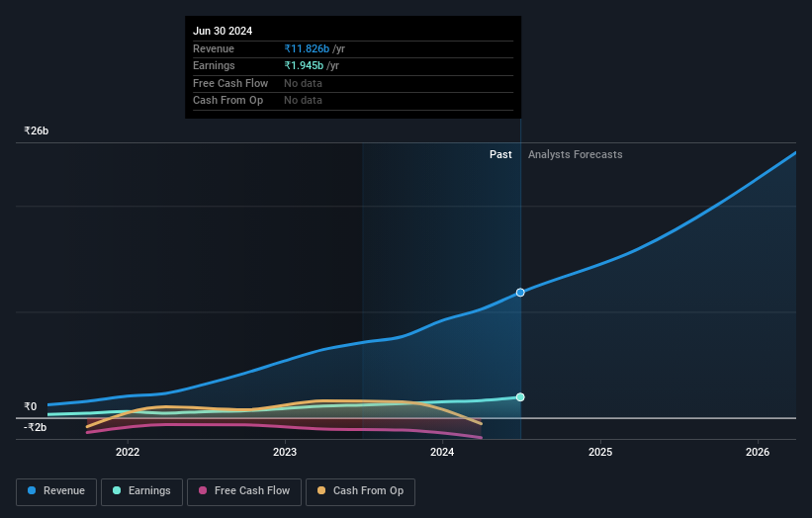Toggle the Revenue legend button
The image size is (812, 518).
pos(56,491)
